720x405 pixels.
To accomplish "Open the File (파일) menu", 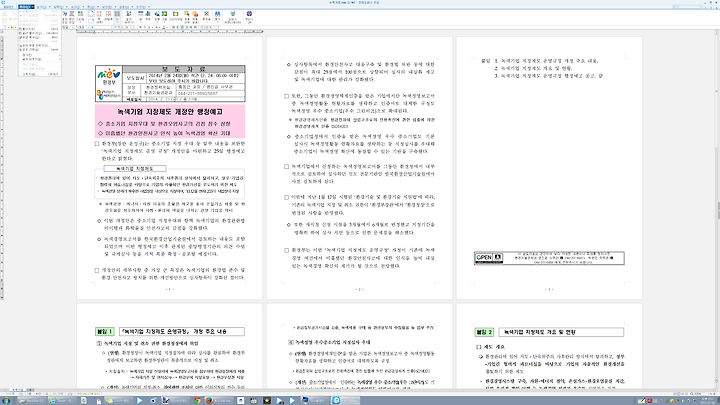I will (8, 7).
